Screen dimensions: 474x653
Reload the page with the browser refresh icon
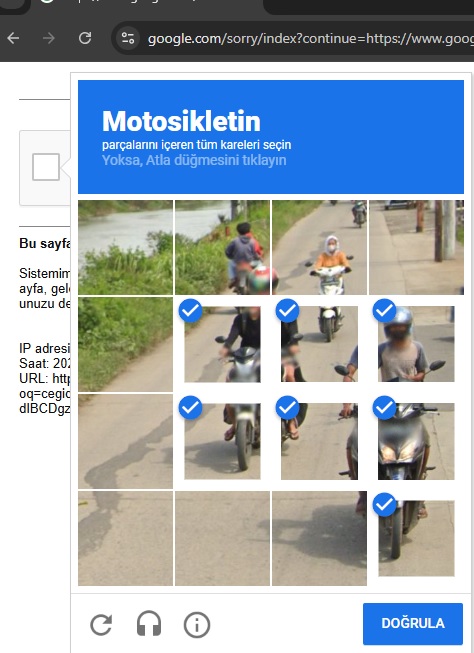85,38
